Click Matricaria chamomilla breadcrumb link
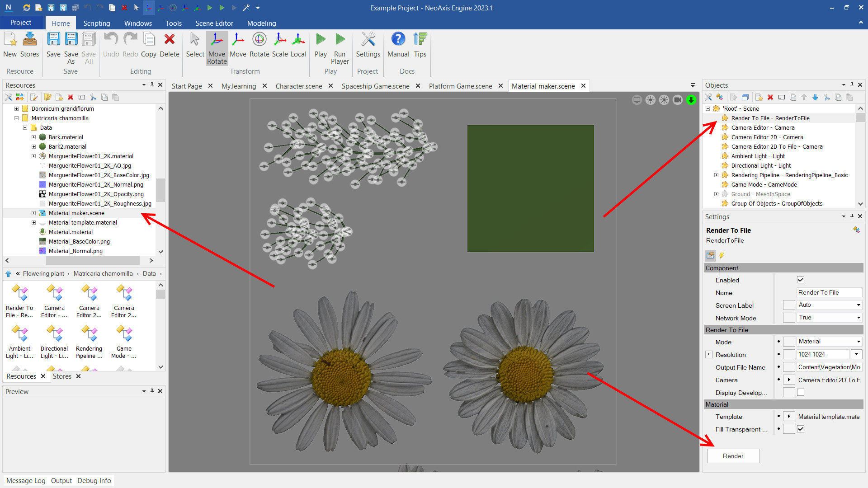 [x=103, y=274]
